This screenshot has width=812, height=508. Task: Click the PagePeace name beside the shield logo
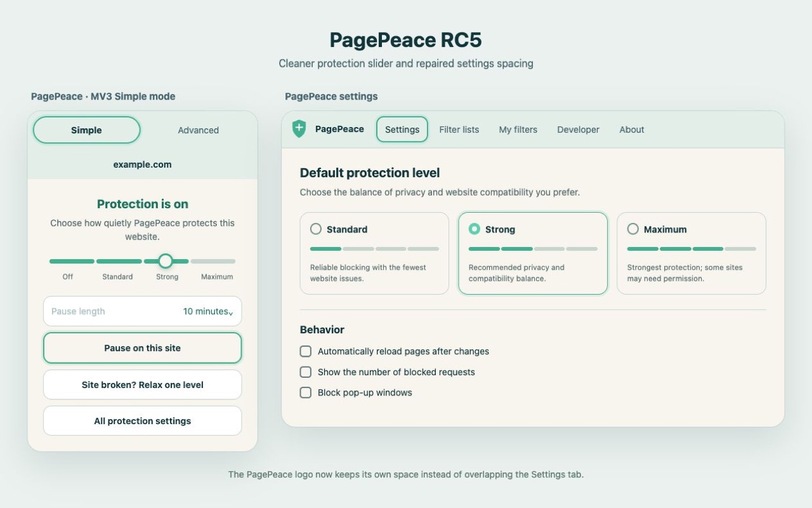tap(339, 129)
